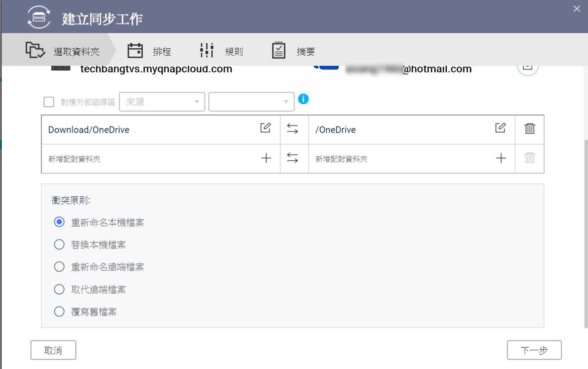Click Download/OneDrive path text
This screenshot has width=588, height=369.
point(89,130)
